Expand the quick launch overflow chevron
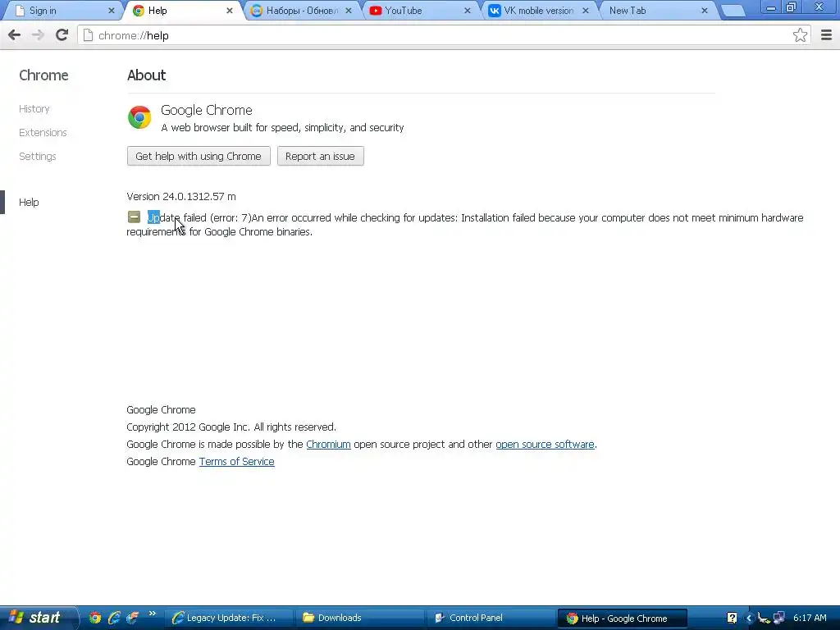 (152, 614)
